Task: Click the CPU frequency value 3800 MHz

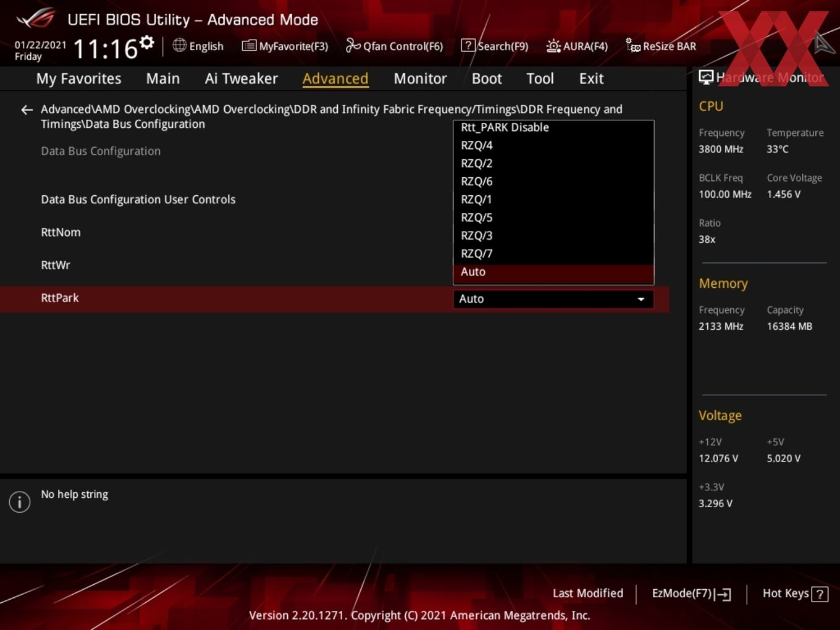Action: (x=721, y=149)
